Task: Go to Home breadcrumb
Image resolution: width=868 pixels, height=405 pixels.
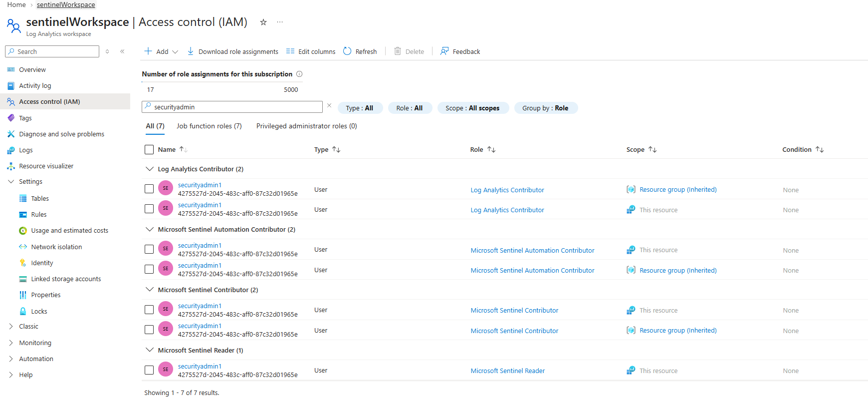Action: pyautogui.click(x=16, y=4)
